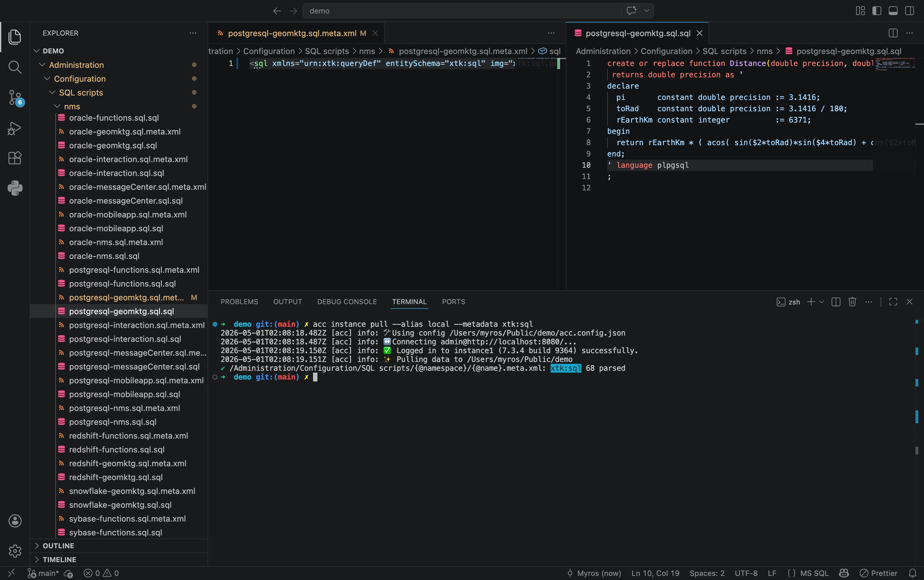Screen dimensions: 924x580
Task: Open the Run and Debug view
Action: click(x=14, y=128)
